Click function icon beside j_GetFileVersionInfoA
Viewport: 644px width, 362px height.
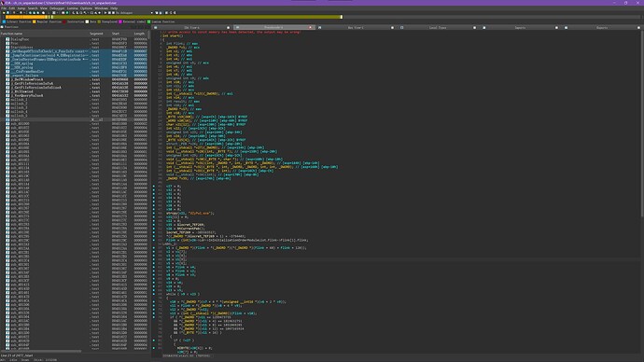[x=7, y=83]
